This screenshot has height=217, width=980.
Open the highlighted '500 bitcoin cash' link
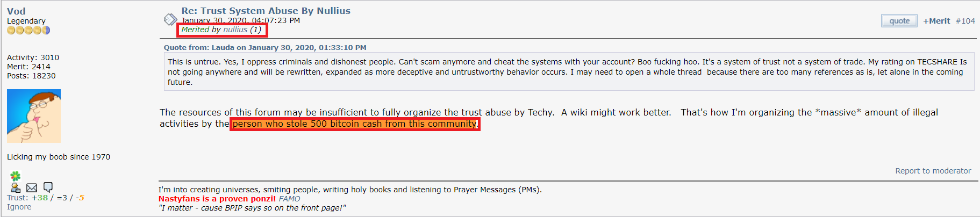point(355,124)
